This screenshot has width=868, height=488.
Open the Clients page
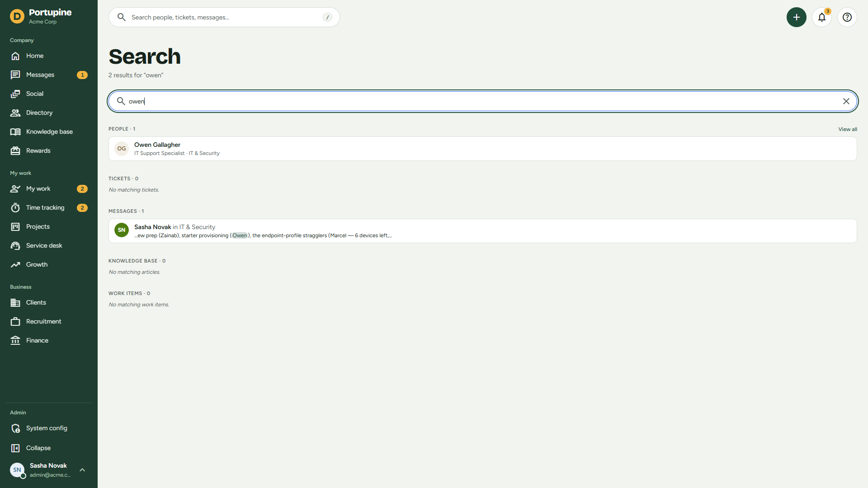tap(49, 303)
